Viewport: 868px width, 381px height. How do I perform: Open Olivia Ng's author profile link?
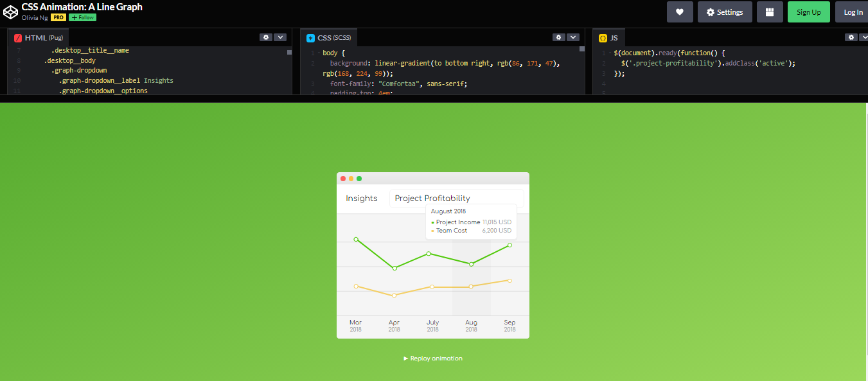35,17
